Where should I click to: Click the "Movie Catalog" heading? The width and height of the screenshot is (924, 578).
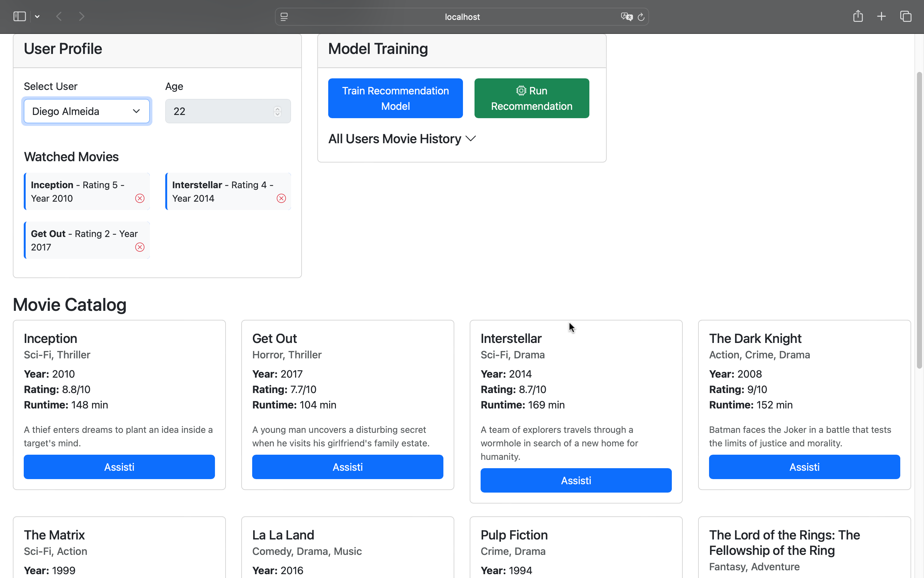pyautogui.click(x=70, y=305)
